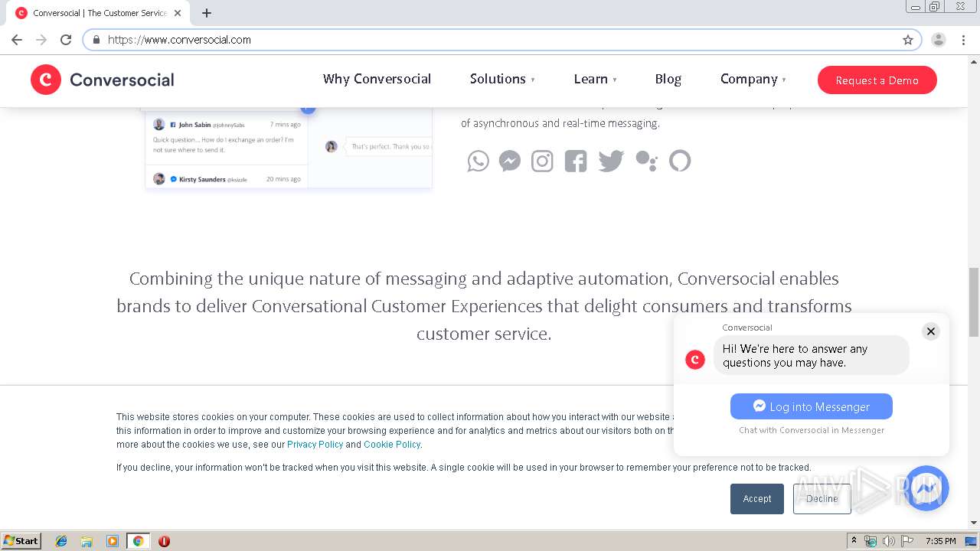Click the Alexa ring icon

click(680, 161)
